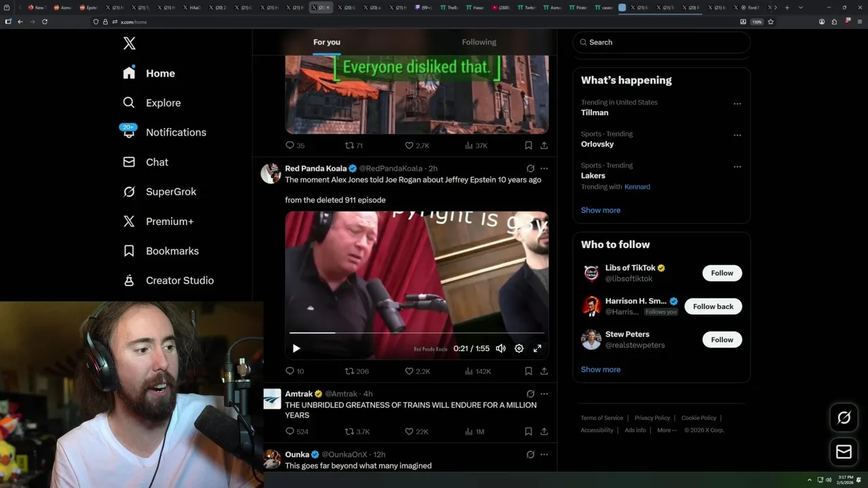Like the post with 2.7K likes
The image size is (868, 488).
pos(417,145)
